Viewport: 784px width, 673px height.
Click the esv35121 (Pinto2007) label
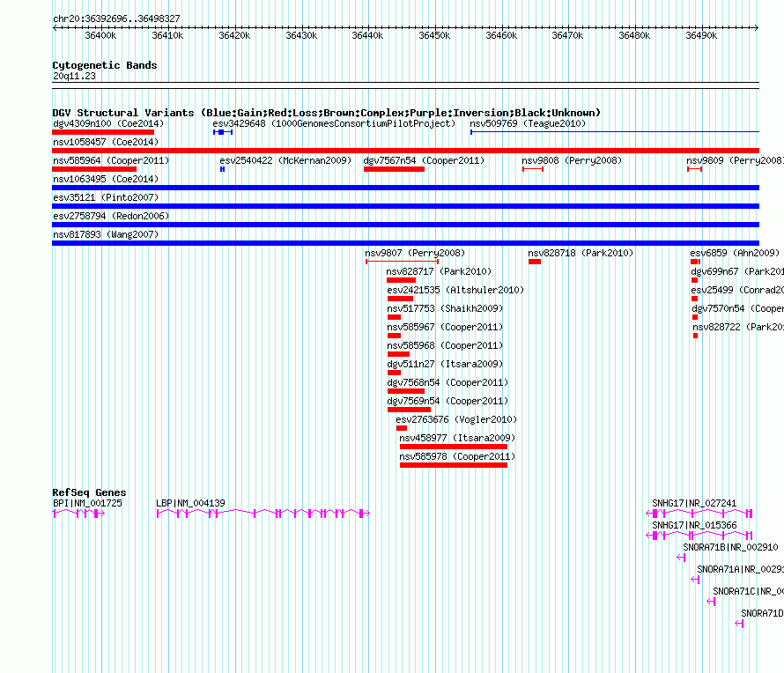click(106, 197)
